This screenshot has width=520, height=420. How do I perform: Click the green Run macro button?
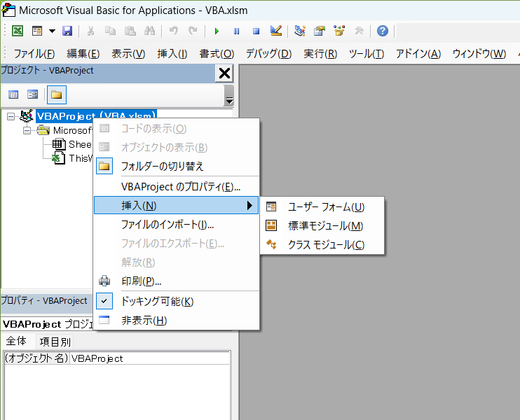217,31
